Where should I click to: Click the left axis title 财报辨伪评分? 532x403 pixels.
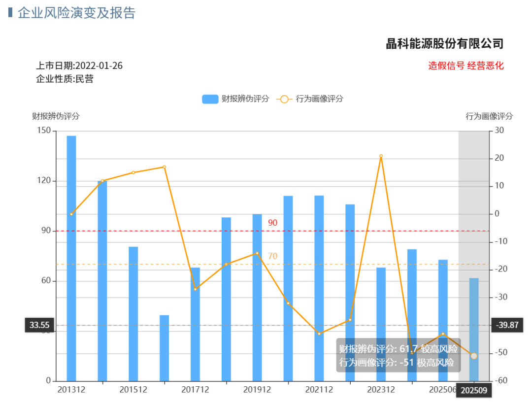[x=56, y=116]
